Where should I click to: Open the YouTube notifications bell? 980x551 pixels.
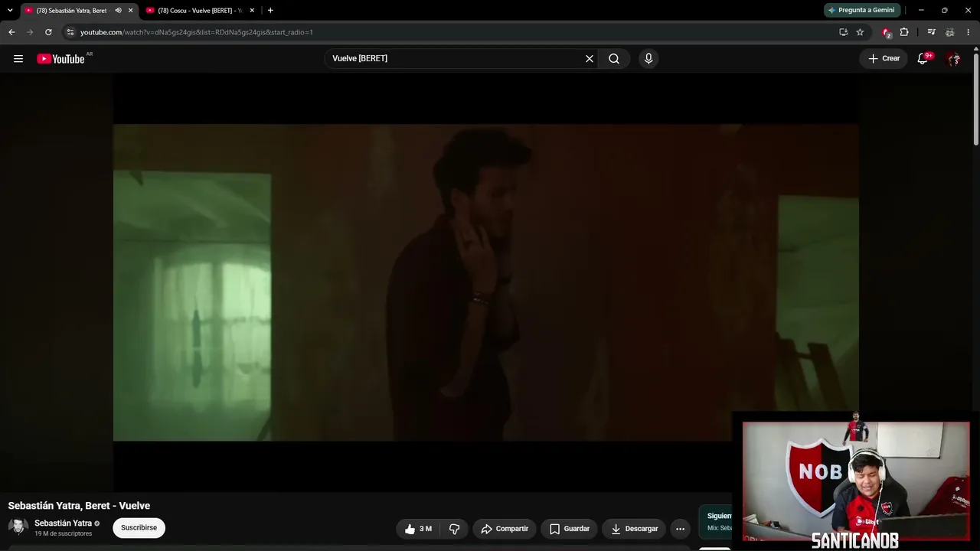click(x=923, y=59)
